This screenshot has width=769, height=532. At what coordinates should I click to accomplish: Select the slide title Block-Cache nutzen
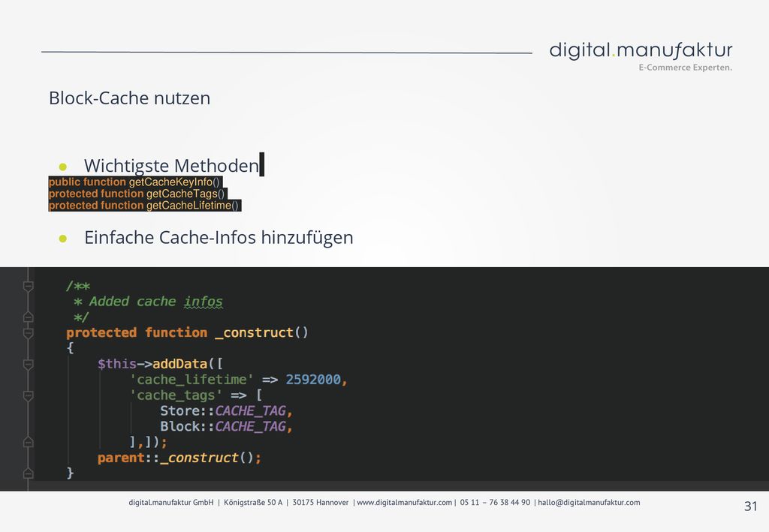[129, 98]
